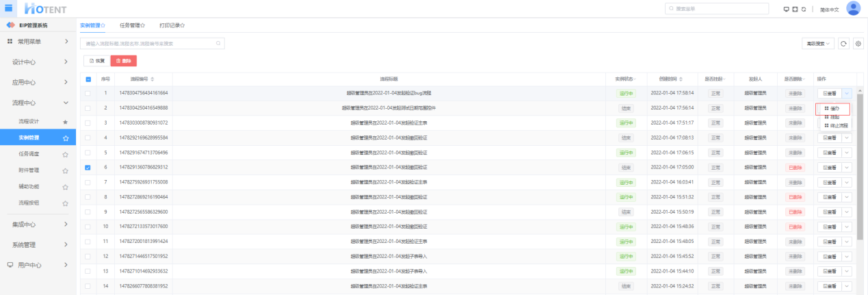Click the sync icon in top bar
Viewport: 868px width, 295px height.
click(804, 9)
